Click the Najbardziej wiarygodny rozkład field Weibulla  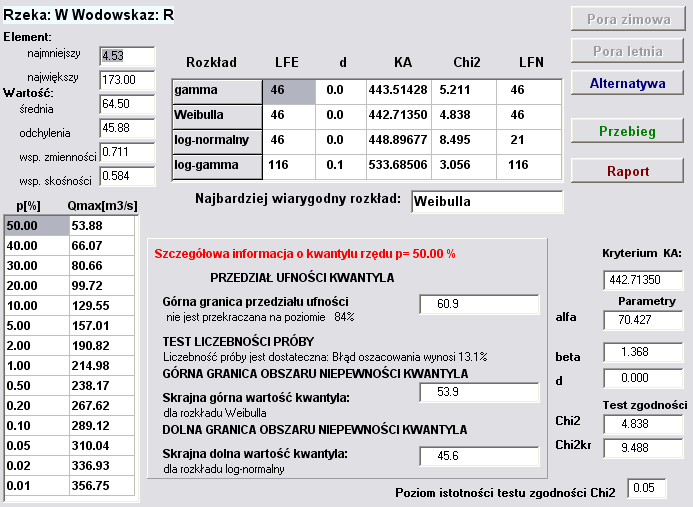(487, 202)
